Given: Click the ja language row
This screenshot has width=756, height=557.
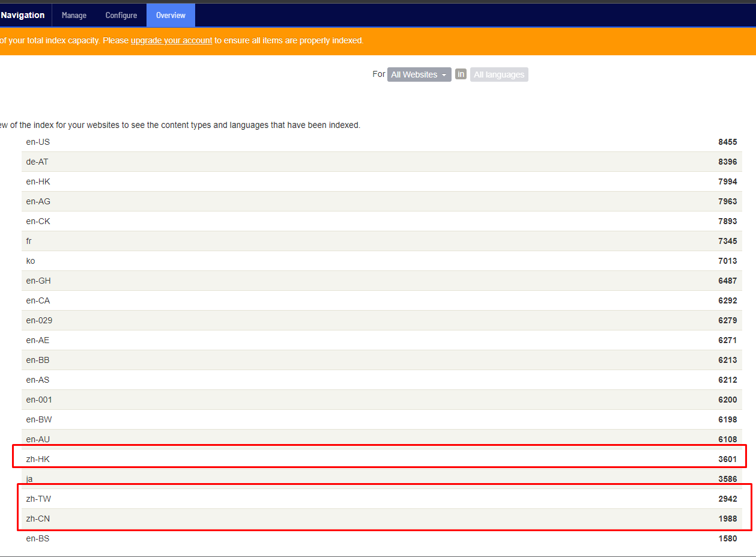Looking at the screenshot, I should coord(29,479).
